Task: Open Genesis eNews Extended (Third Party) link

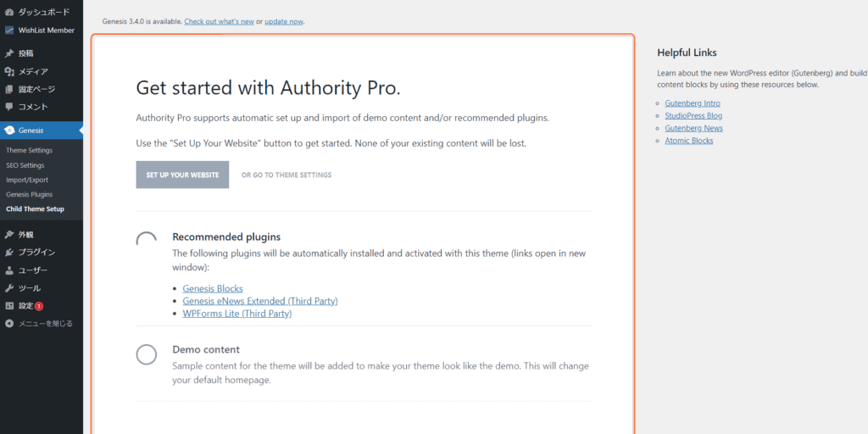Action: click(260, 301)
